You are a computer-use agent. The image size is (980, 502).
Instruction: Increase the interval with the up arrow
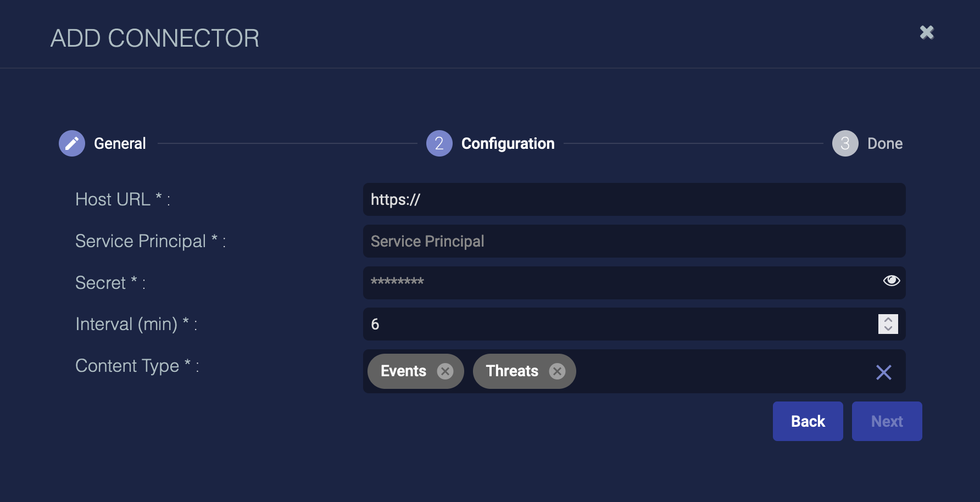888,319
